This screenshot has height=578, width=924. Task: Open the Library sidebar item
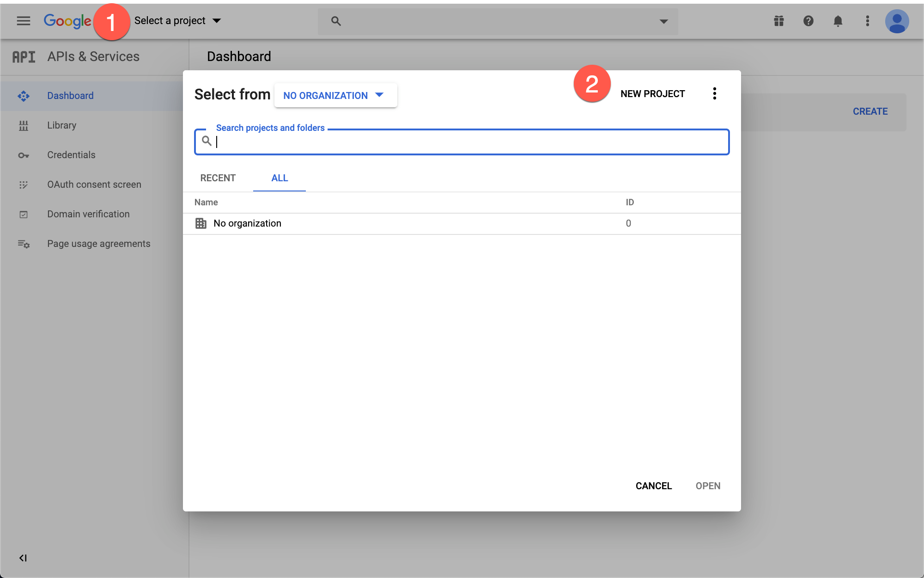pyautogui.click(x=61, y=125)
